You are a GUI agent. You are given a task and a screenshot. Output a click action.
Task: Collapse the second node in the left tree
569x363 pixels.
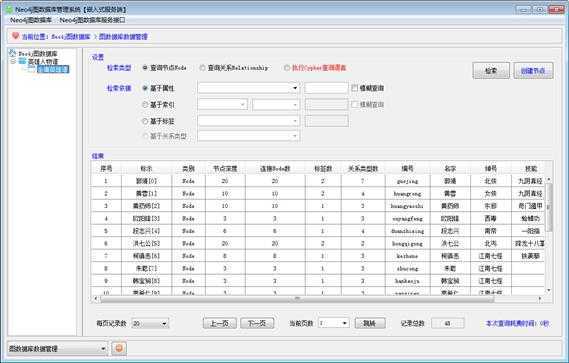13,61
